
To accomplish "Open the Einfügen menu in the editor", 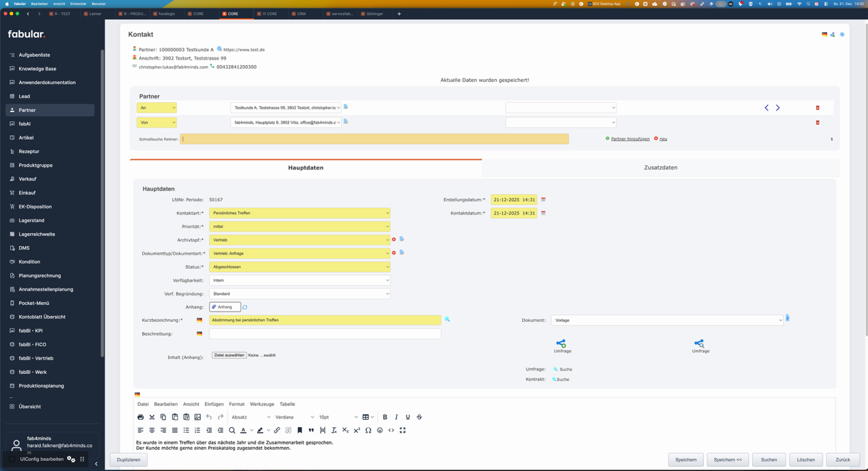I will [x=213, y=403].
